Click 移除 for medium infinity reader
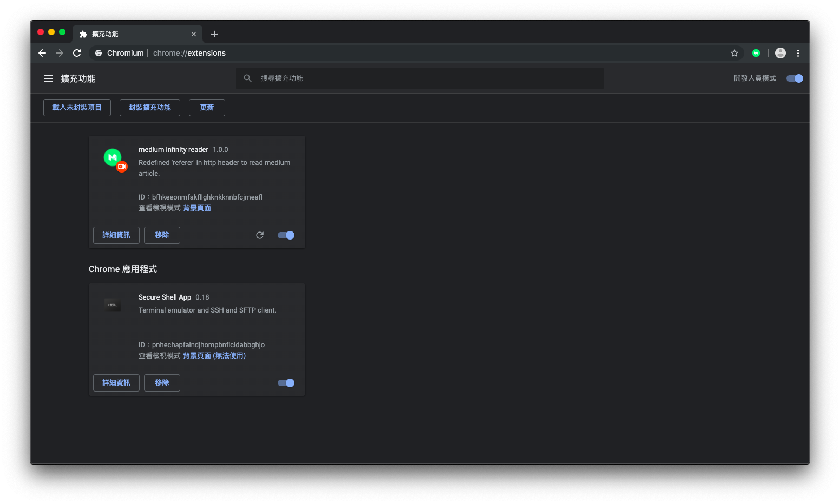The image size is (840, 504). click(162, 235)
